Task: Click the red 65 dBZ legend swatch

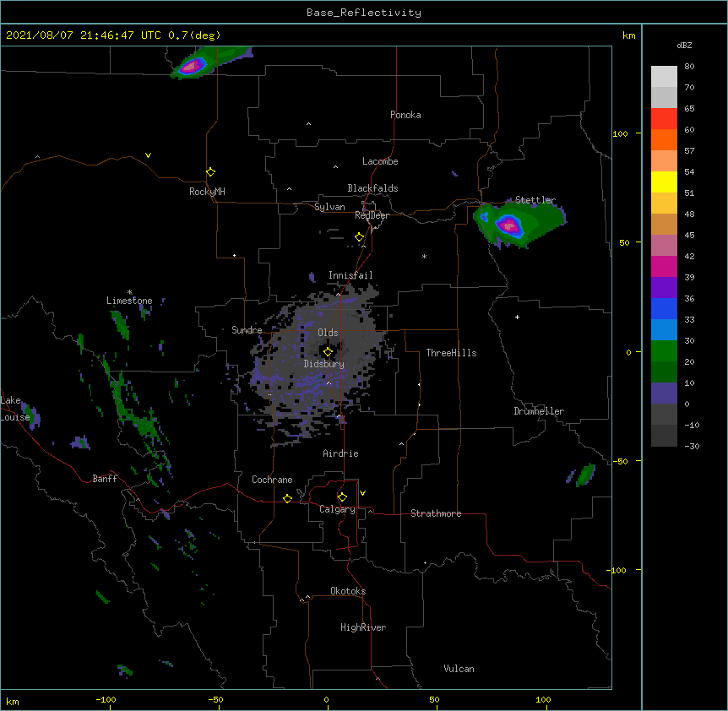Action: (664, 119)
